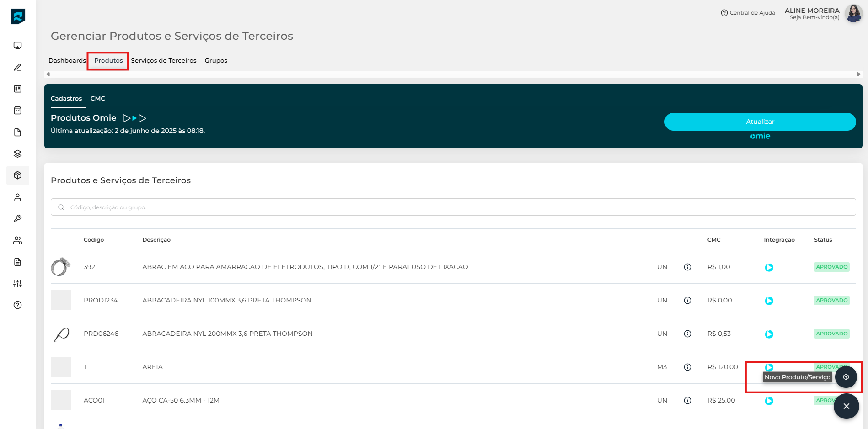Open the stacked layers icon in sidebar

click(18, 154)
